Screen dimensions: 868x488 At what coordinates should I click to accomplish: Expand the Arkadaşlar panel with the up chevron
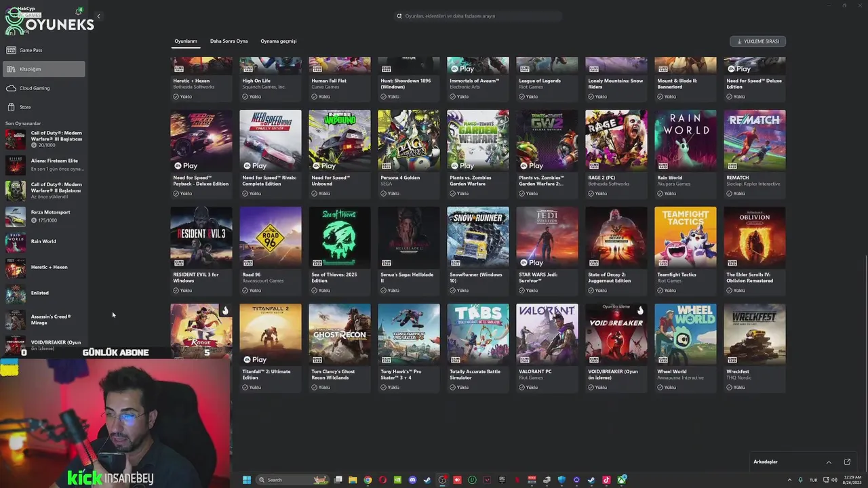click(829, 462)
